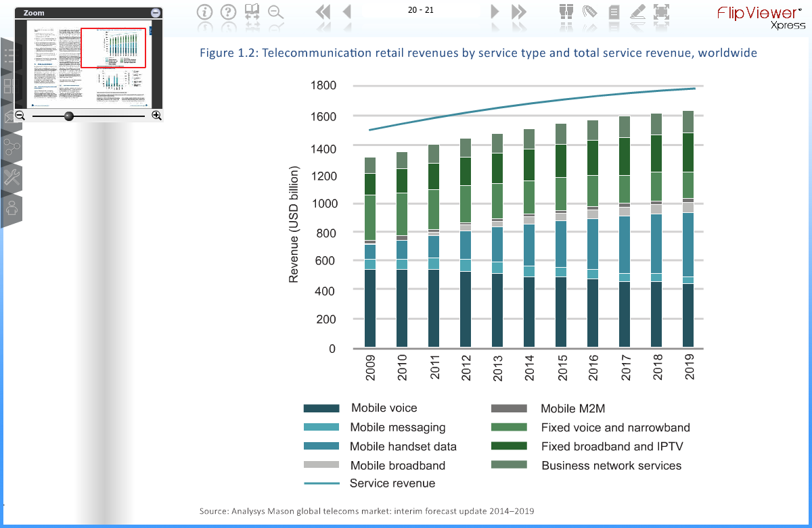The image size is (812, 528).
Task: Enter full-screen with the expand icon
Action: (x=661, y=11)
